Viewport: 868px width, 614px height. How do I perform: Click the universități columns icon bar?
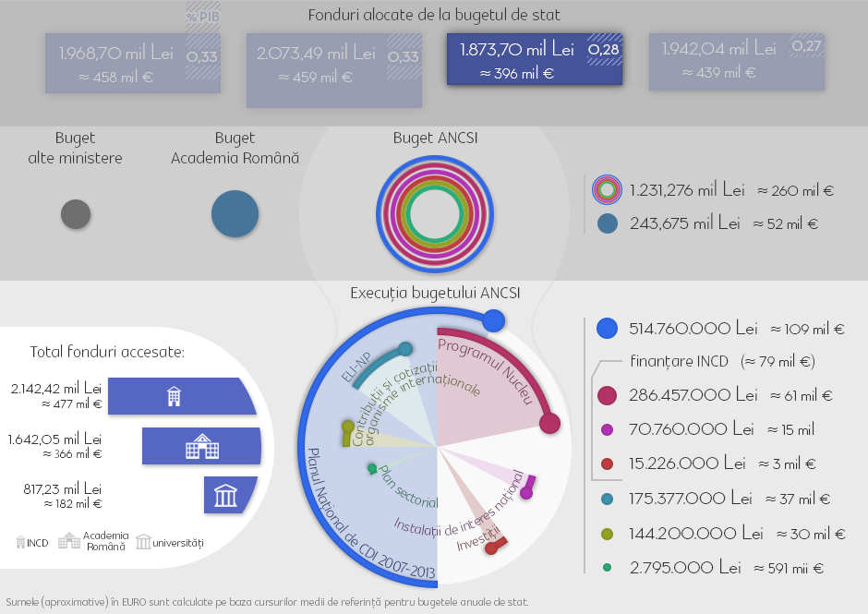[x=230, y=495]
